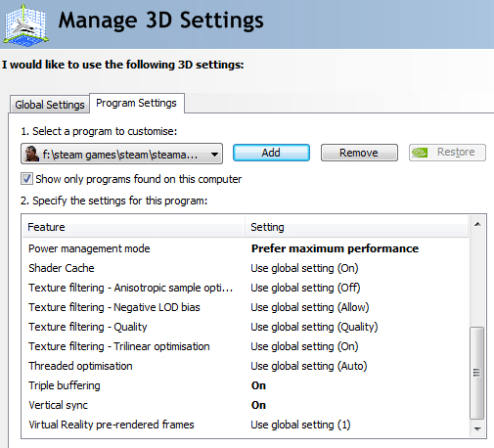Open the Use global setting (Auto) value

coord(309,366)
